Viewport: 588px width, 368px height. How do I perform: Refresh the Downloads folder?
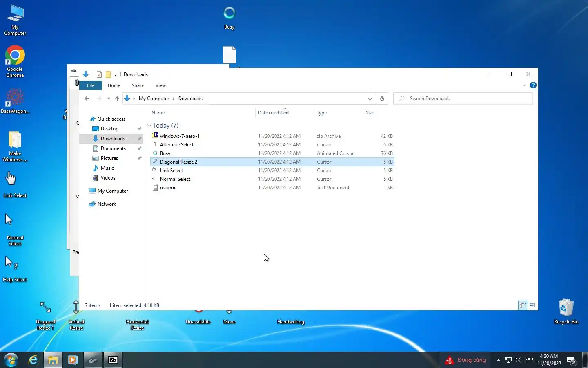click(x=382, y=99)
